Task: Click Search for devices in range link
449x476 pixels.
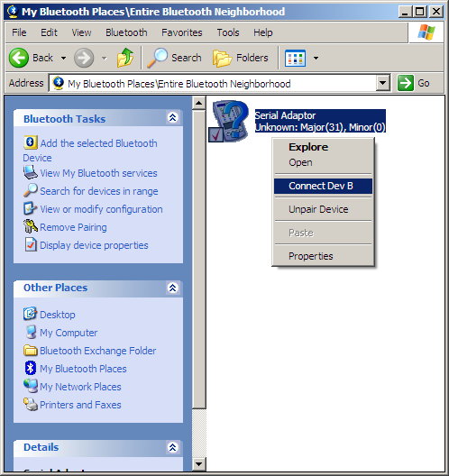Action: tap(99, 191)
